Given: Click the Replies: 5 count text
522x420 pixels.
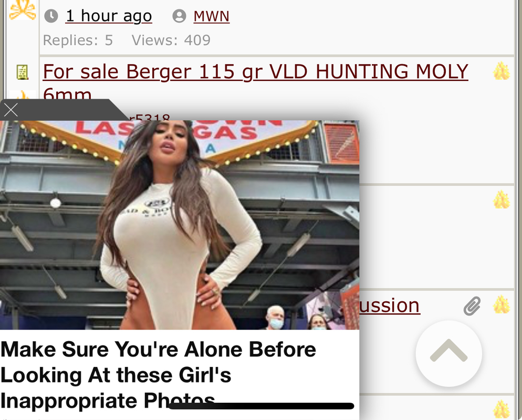Looking at the screenshot, I should tap(78, 40).
